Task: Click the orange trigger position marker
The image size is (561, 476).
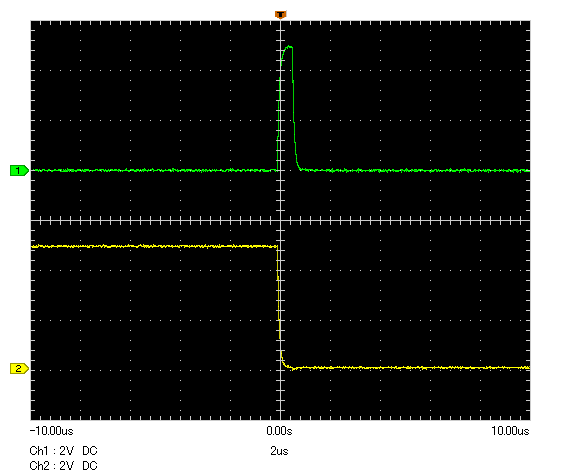Action: pos(280,15)
